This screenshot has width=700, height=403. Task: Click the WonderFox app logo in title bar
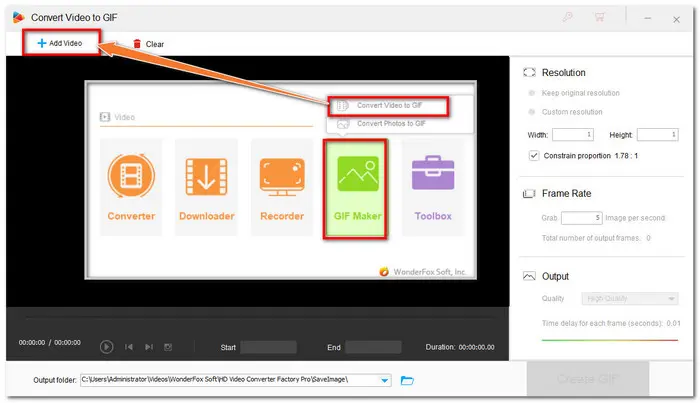[18, 17]
